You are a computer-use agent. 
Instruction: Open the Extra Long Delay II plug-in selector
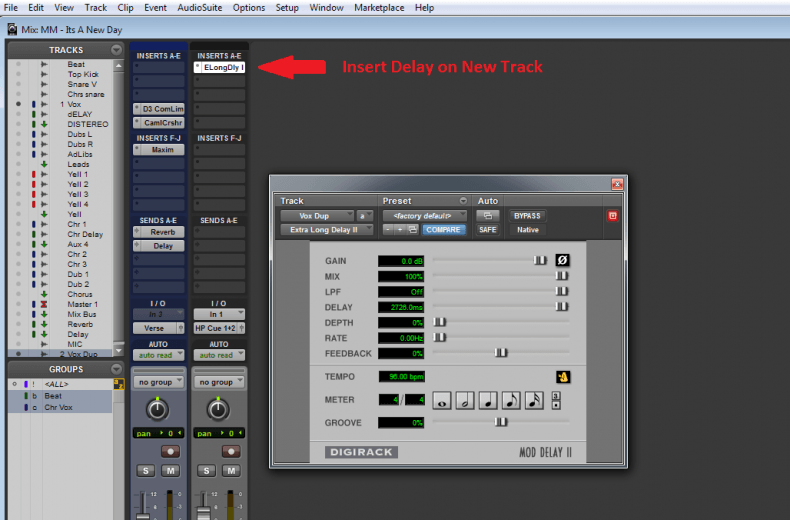click(x=326, y=230)
